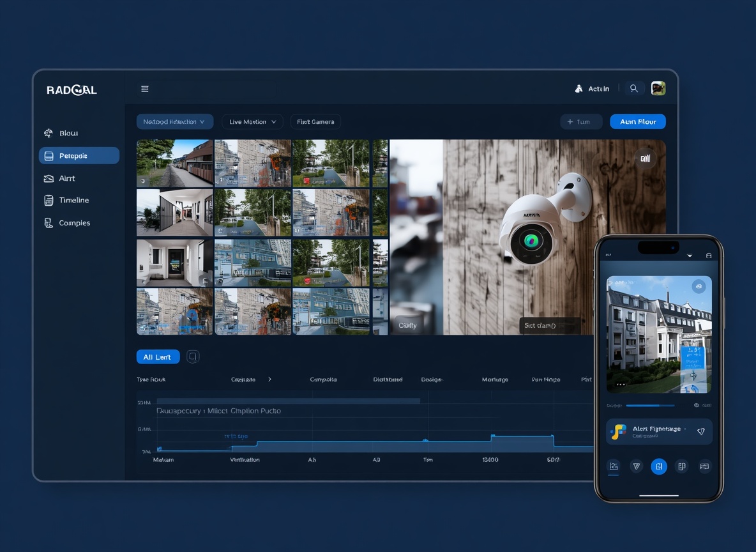
Task: Open the building camera feed on the phone
Action: pos(658,334)
